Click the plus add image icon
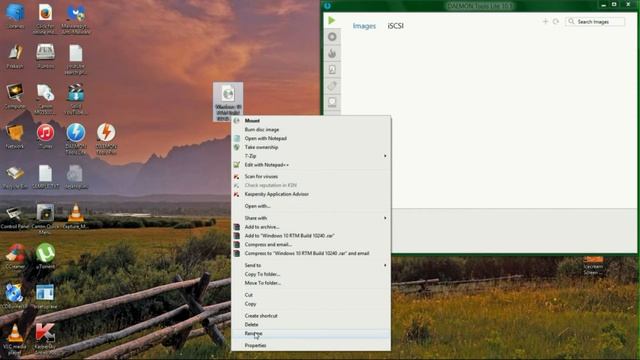Image resolution: width=640 pixels, height=360 pixels. point(545,21)
